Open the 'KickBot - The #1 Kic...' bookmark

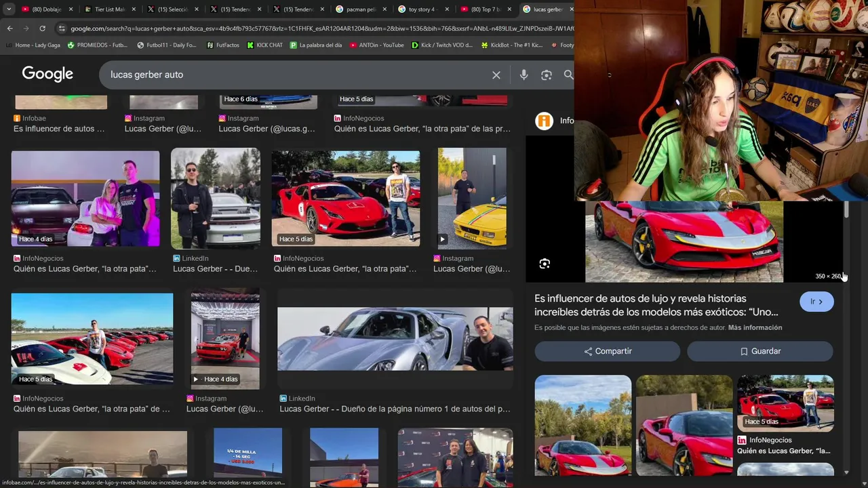[x=512, y=45]
